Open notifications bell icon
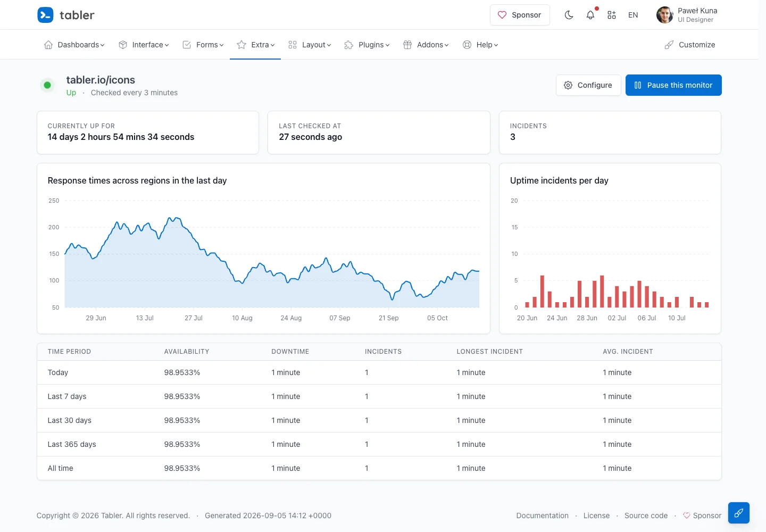 click(590, 15)
